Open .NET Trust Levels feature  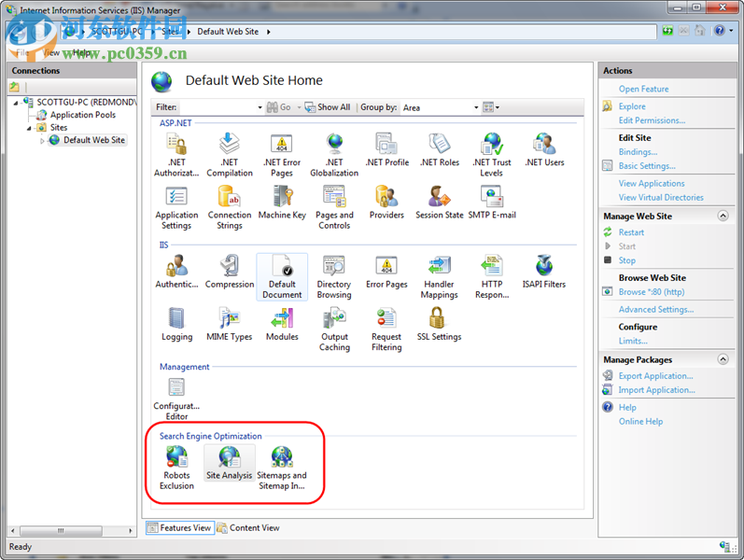coord(492,155)
